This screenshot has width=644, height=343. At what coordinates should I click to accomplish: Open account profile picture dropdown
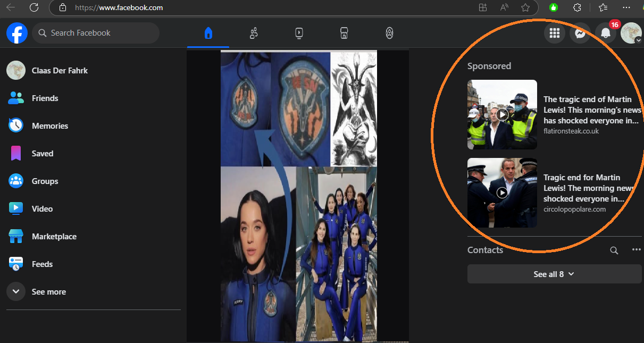pyautogui.click(x=631, y=34)
